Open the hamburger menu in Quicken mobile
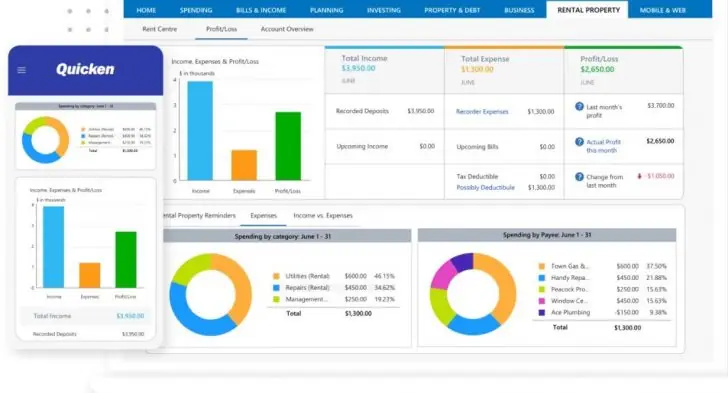The height and width of the screenshot is (393, 728). click(x=21, y=70)
